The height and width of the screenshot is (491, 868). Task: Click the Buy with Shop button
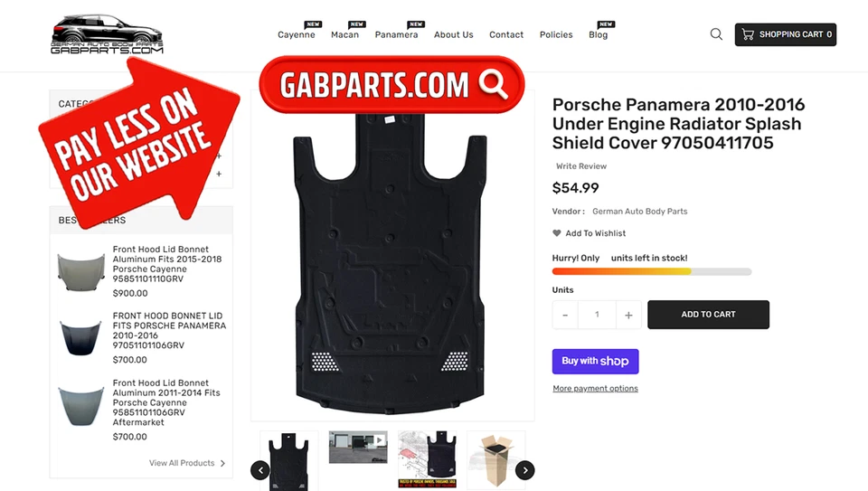(x=595, y=362)
